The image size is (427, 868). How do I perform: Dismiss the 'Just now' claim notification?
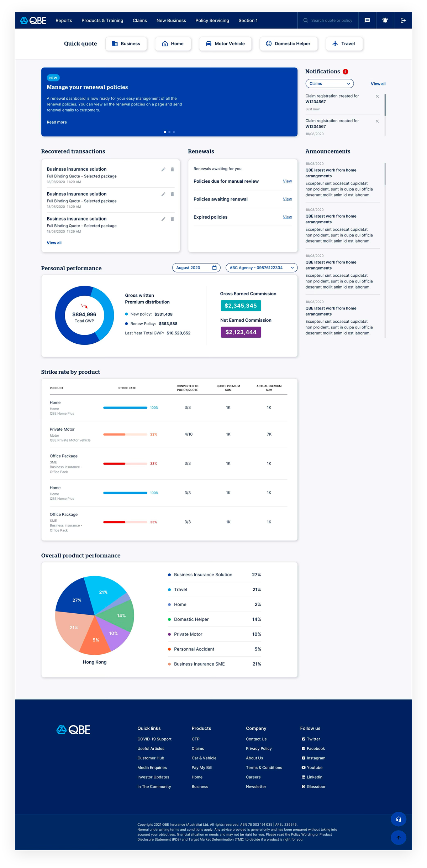click(377, 97)
